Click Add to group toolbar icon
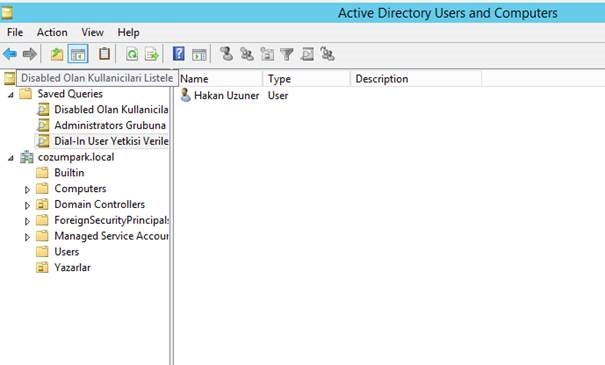This screenshot has height=365, width=605. [x=327, y=54]
